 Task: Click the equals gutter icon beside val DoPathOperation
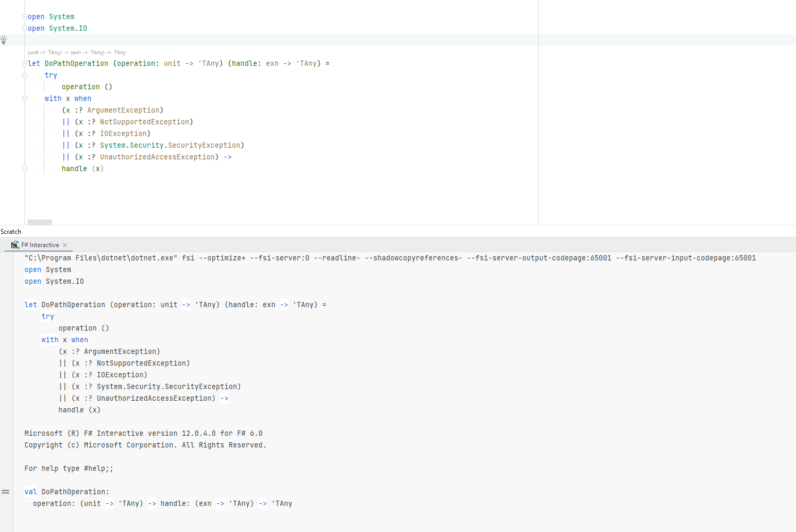click(x=6, y=492)
